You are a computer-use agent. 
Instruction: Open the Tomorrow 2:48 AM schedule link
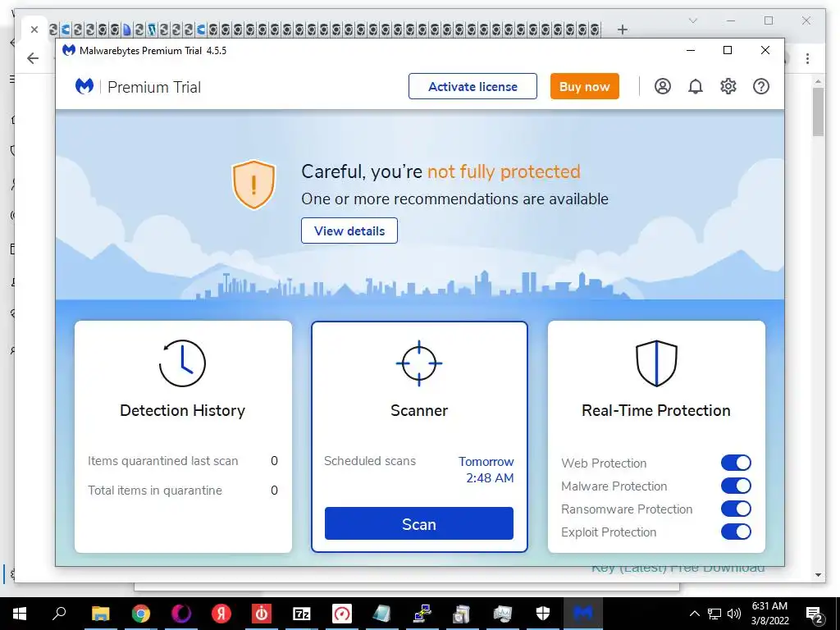tap(486, 470)
